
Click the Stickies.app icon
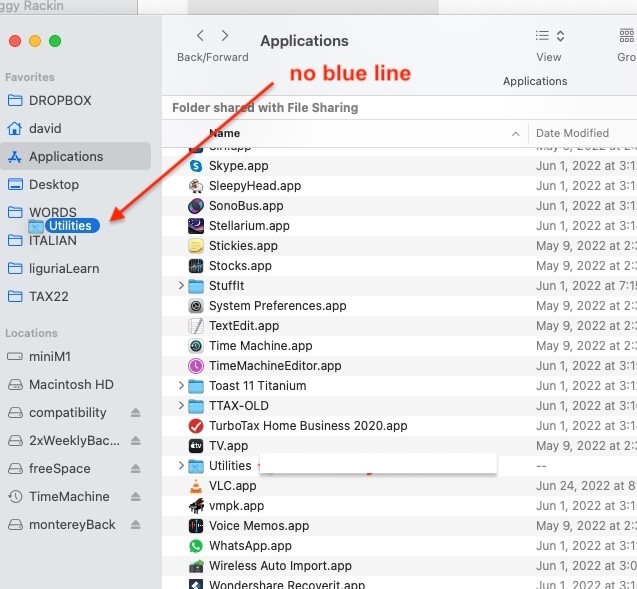click(x=196, y=246)
